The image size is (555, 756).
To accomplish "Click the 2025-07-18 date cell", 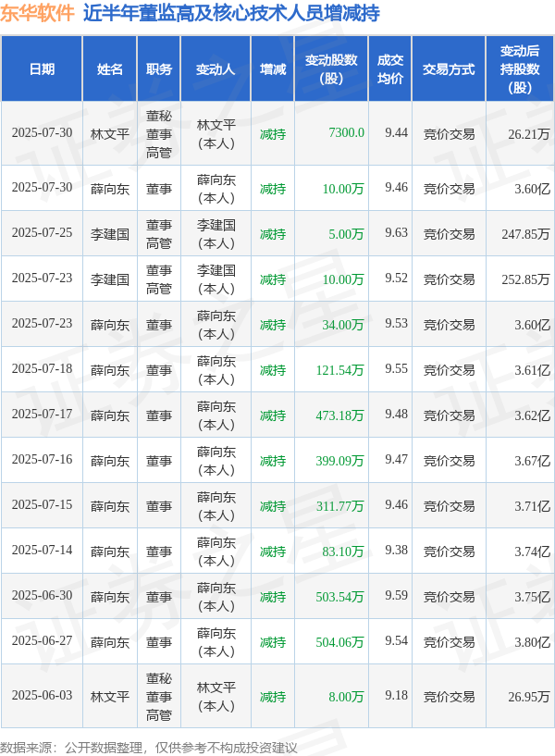I will pos(42,369).
